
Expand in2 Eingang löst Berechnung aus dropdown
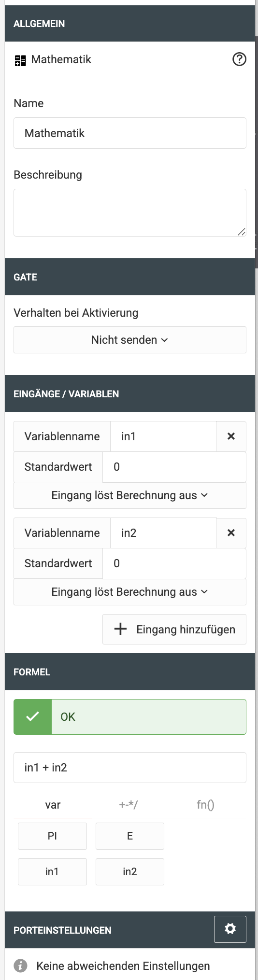pos(130,592)
